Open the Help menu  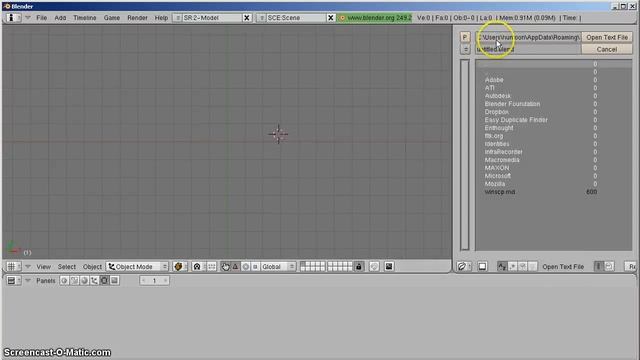161,18
